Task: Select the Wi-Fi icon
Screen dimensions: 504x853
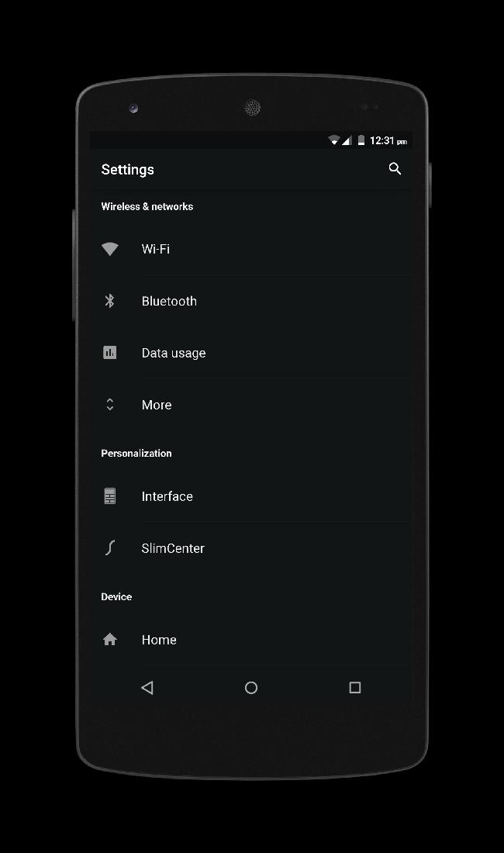Action: [x=109, y=249]
